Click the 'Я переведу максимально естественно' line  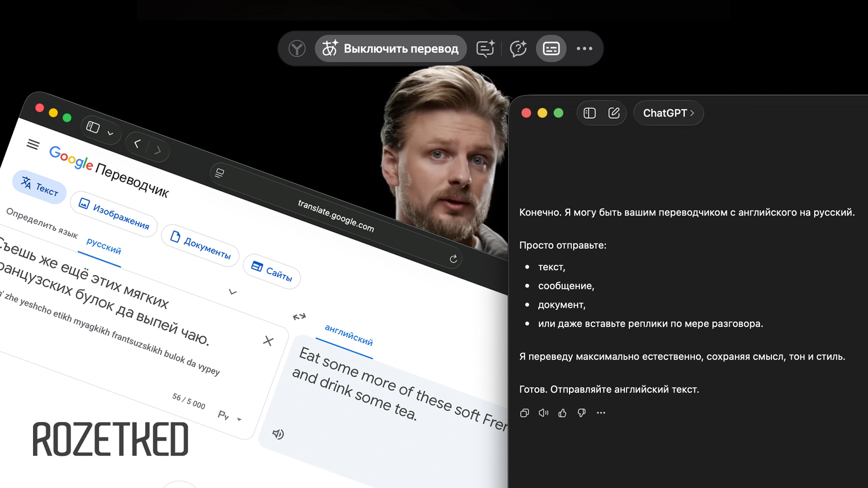pos(682,357)
